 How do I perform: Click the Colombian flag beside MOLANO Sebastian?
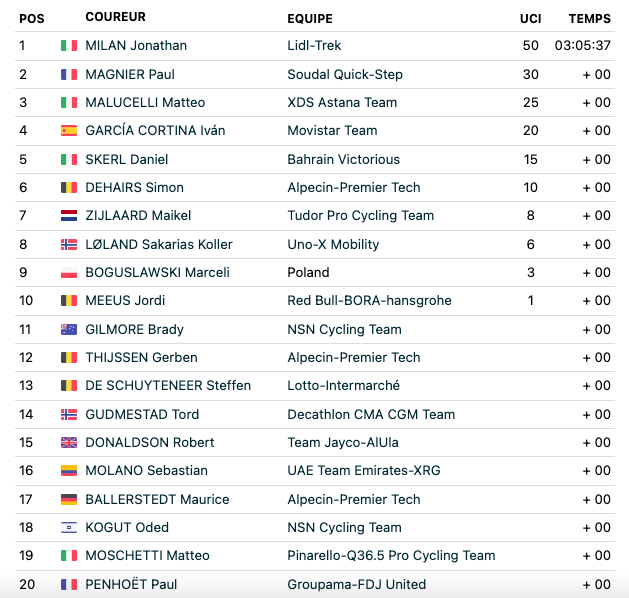click(69, 471)
